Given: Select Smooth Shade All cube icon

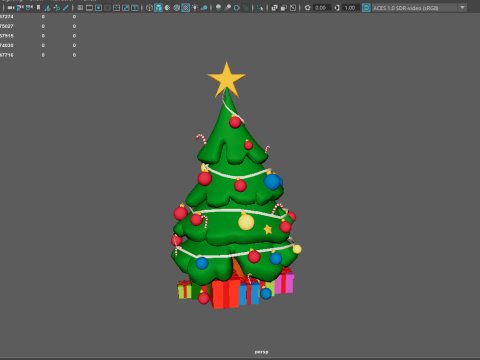Looking at the screenshot, I should [158, 8].
